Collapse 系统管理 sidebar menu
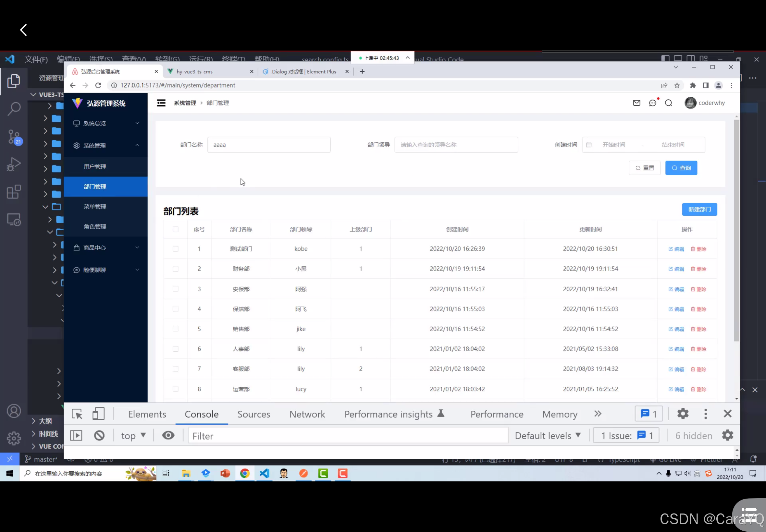The width and height of the screenshot is (766, 532). pos(106,146)
